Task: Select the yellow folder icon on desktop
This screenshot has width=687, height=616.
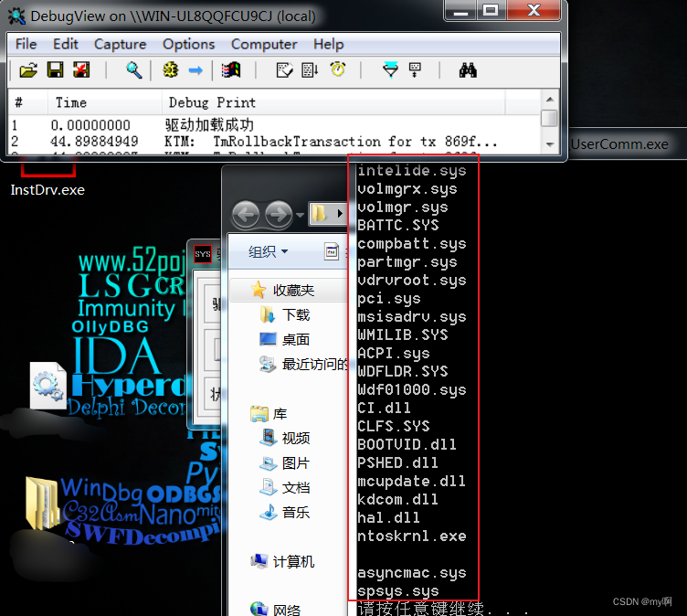Action: [x=42, y=503]
